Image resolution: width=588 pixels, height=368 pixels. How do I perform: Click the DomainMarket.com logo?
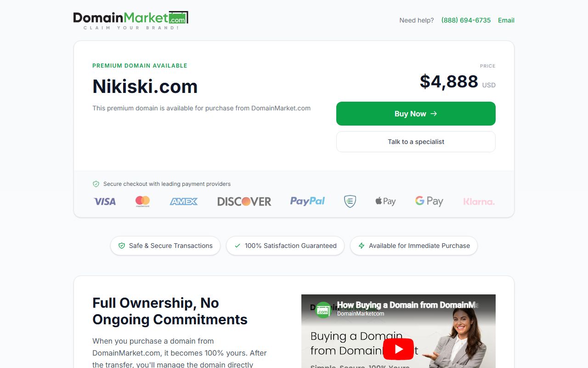coord(131,20)
